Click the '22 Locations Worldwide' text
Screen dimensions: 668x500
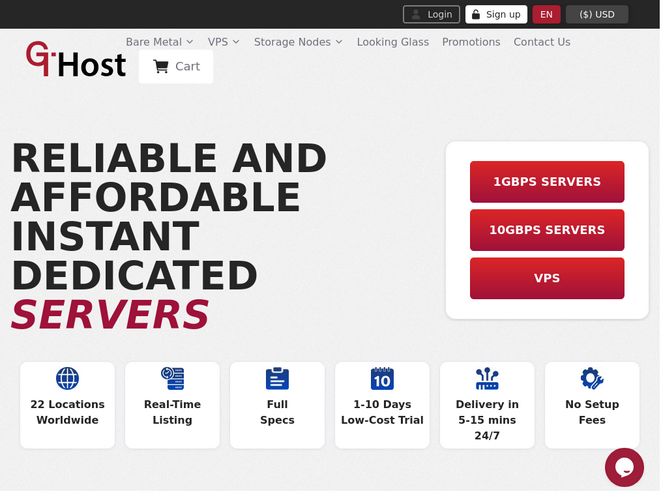[67, 412]
